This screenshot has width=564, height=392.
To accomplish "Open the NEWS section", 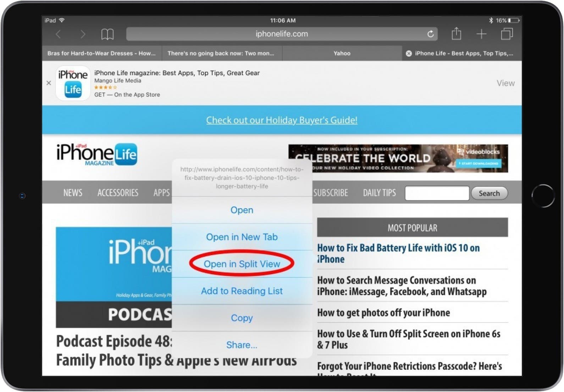I will 73,193.
